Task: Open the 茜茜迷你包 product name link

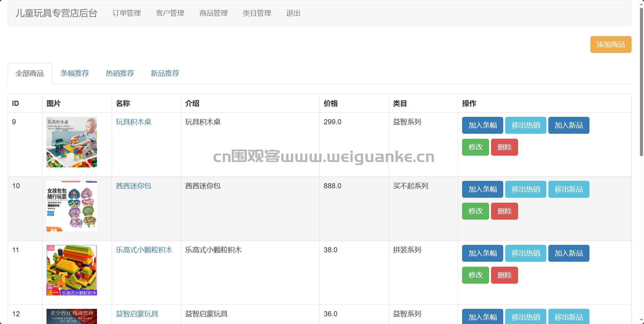Action: [x=134, y=186]
